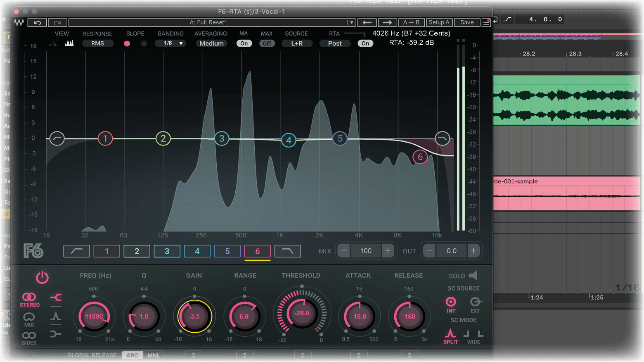The height and width of the screenshot is (362, 644).
Task: Click the undo arrow icon
Action: 37,22
